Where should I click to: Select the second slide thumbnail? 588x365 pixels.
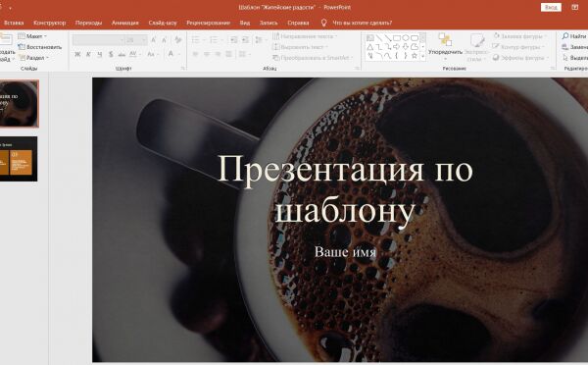point(19,159)
